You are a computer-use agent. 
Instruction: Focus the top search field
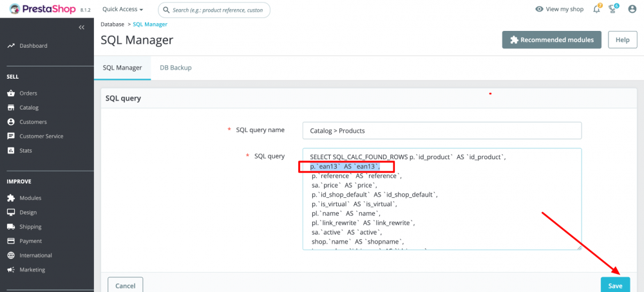[214, 10]
